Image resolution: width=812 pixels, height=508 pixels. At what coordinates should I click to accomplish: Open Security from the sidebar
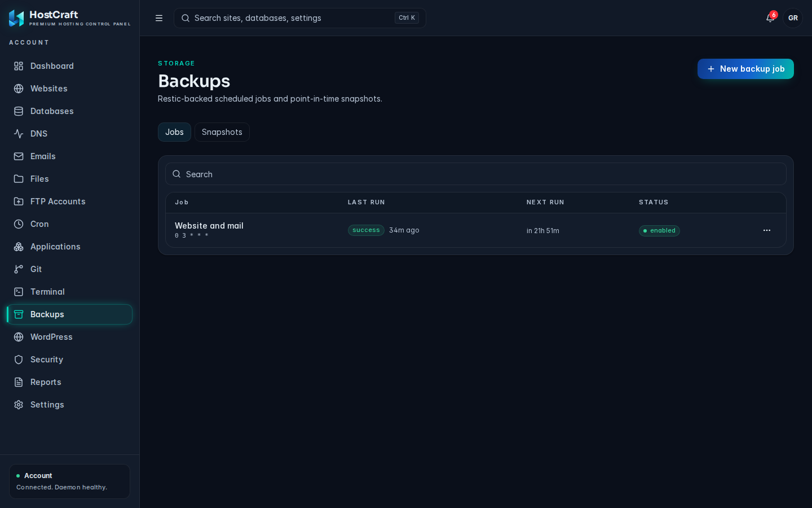tap(70, 360)
